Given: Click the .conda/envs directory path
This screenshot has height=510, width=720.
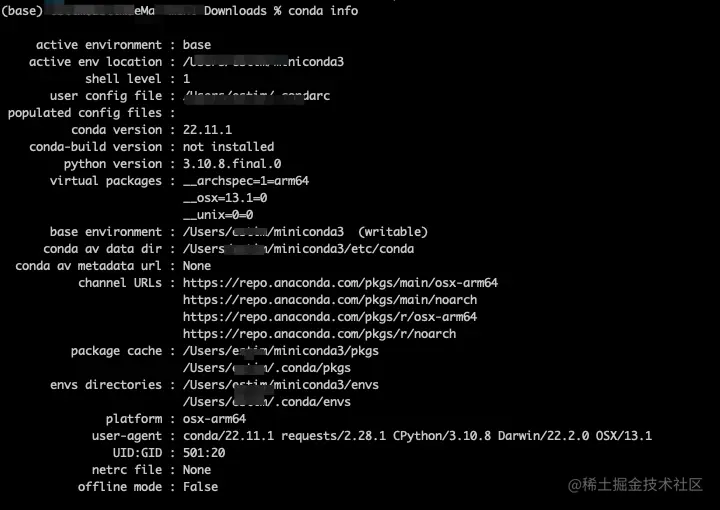Looking at the screenshot, I should coord(267,402).
